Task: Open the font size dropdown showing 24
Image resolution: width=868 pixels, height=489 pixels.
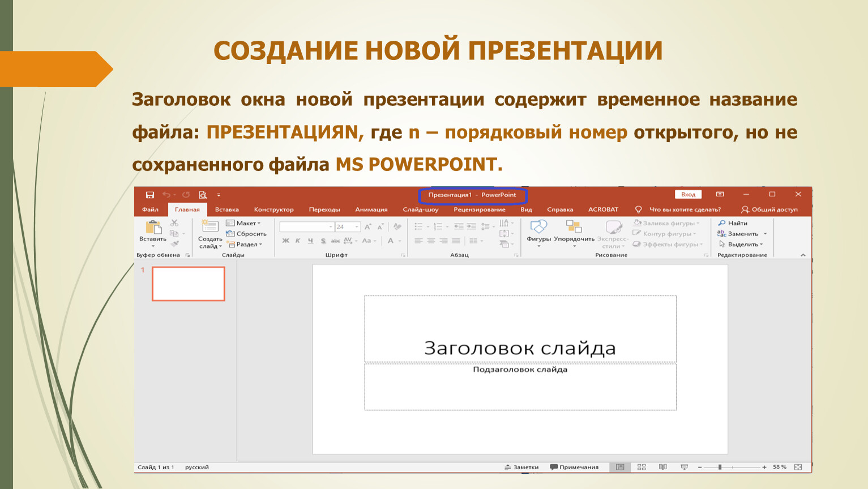Action: pyautogui.click(x=357, y=227)
